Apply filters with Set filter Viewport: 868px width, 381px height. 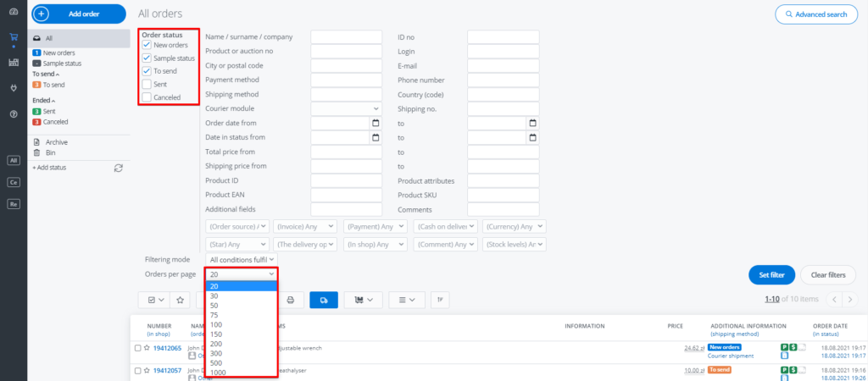(x=771, y=275)
